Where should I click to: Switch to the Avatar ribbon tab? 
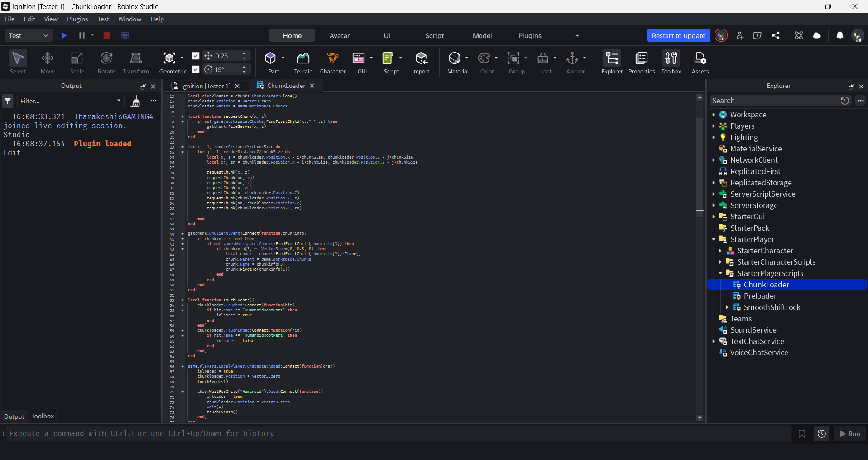(x=340, y=35)
